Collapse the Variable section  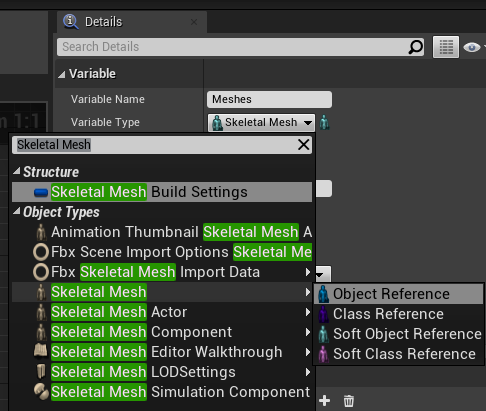coord(62,74)
